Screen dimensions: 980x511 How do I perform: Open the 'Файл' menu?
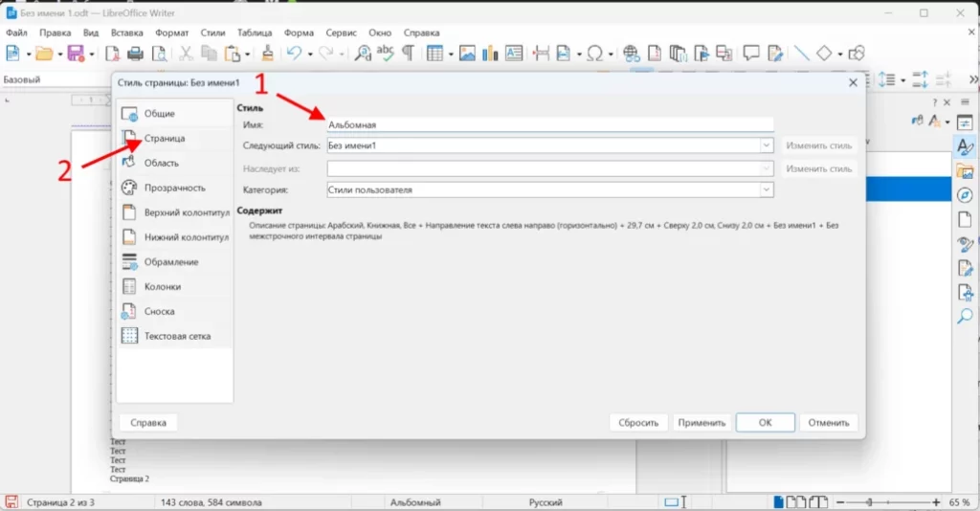(x=17, y=33)
